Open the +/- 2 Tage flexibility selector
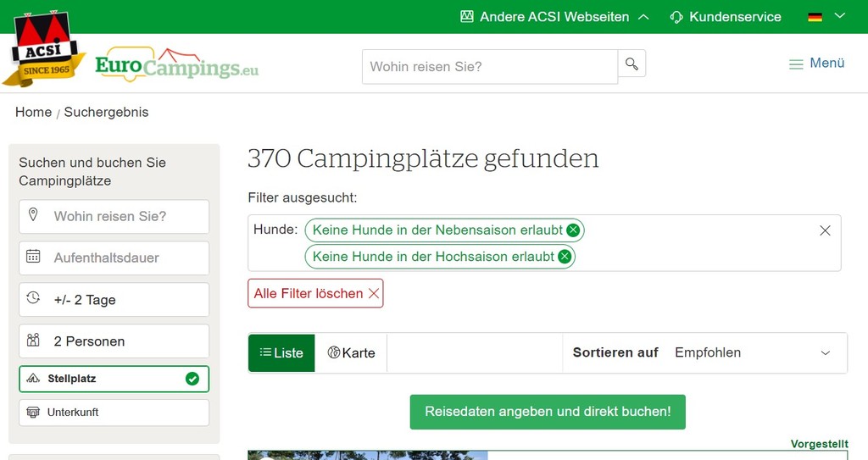 point(114,300)
